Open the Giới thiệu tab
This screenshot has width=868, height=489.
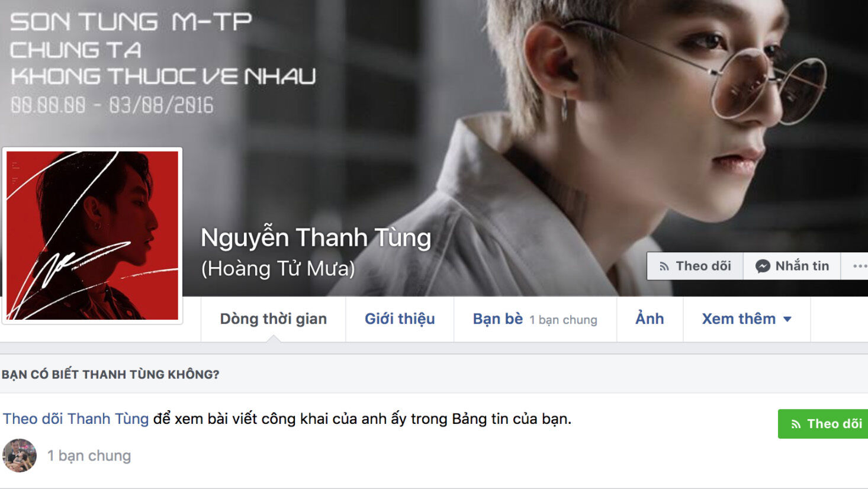400,319
